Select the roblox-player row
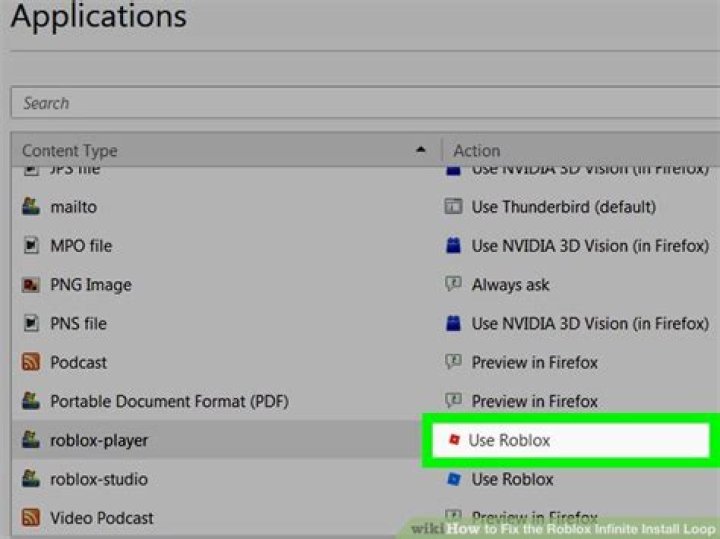The height and width of the screenshot is (539, 720). click(x=100, y=441)
